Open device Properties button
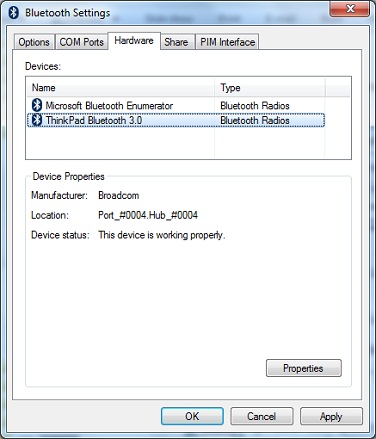This screenshot has width=376, height=439. [x=304, y=368]
